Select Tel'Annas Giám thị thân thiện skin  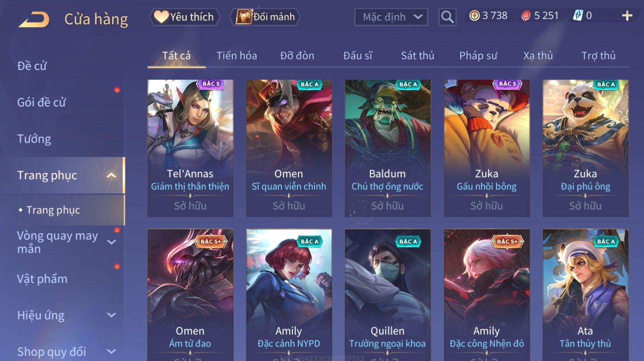pyautogui.click(x=190, y=148)
